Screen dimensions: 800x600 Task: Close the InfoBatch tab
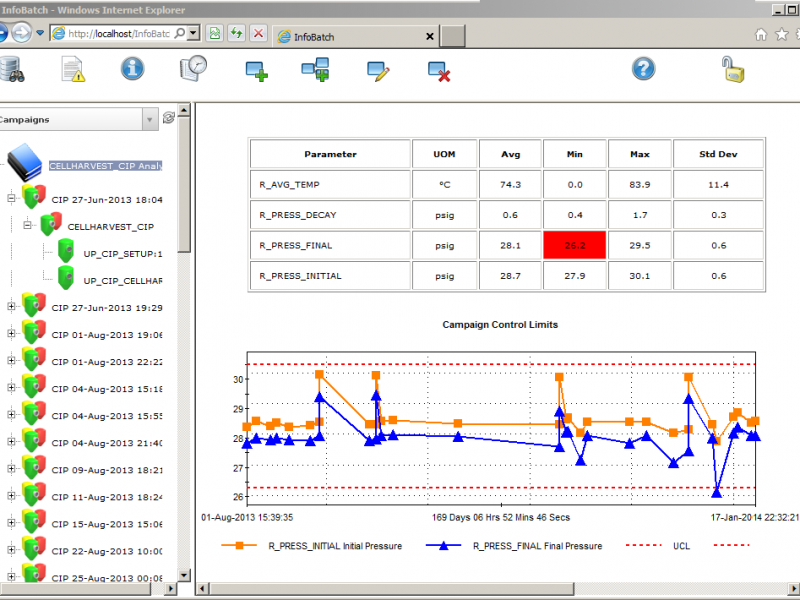[x=430, y=37]
